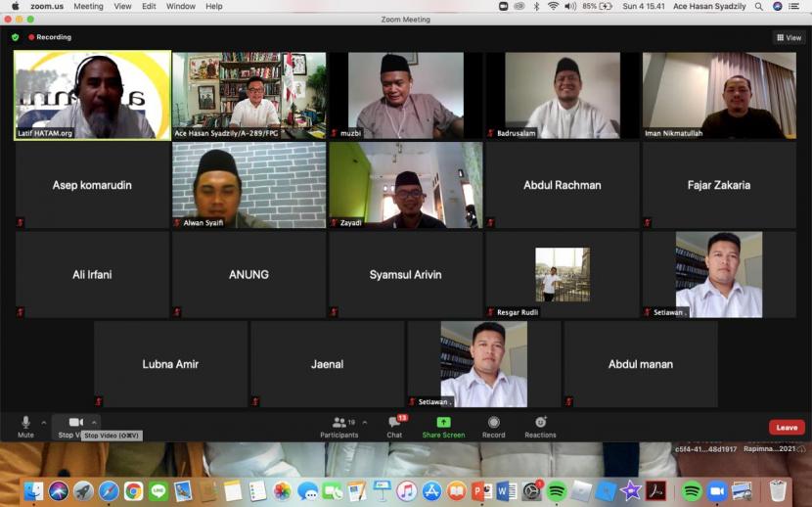Open the Chat panel

[x=394, y=426]
